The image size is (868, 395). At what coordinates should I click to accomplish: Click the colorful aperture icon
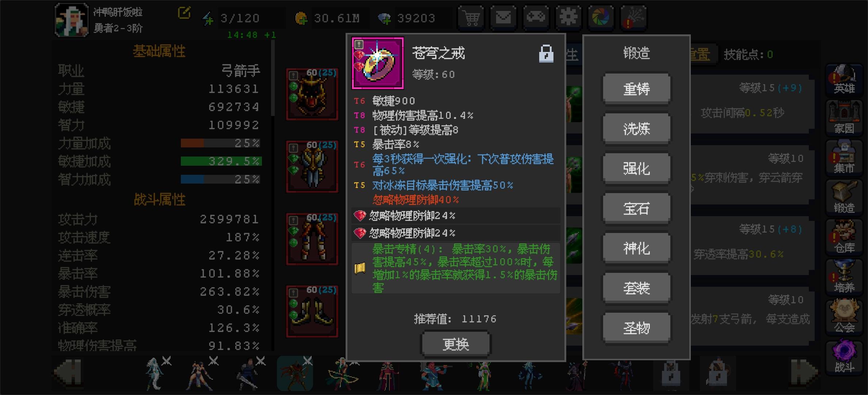601,17
